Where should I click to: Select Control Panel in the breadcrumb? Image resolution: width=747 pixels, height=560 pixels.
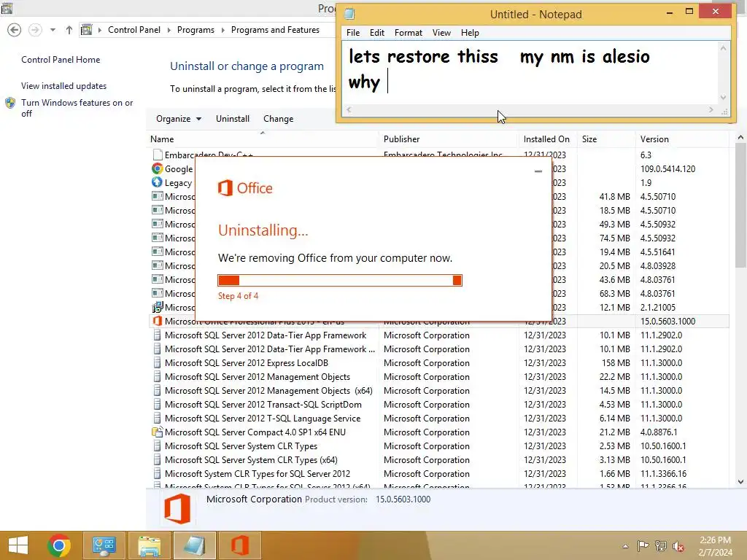134,29
